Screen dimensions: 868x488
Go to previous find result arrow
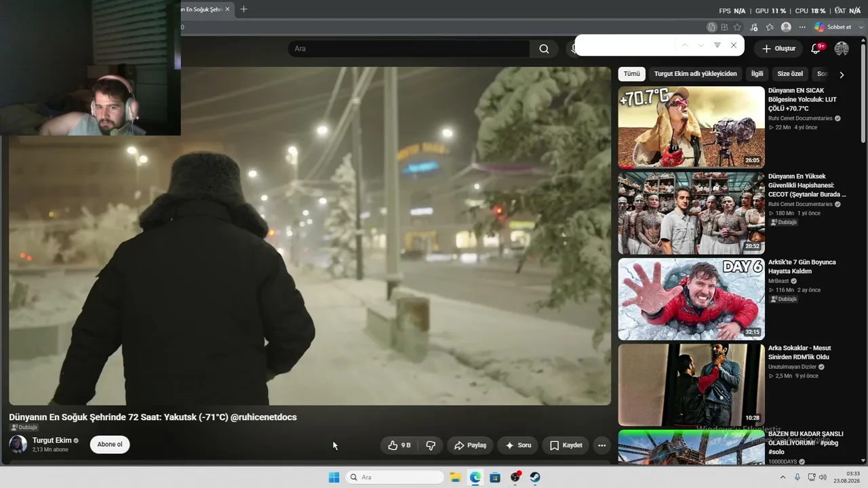pos(684,45)
